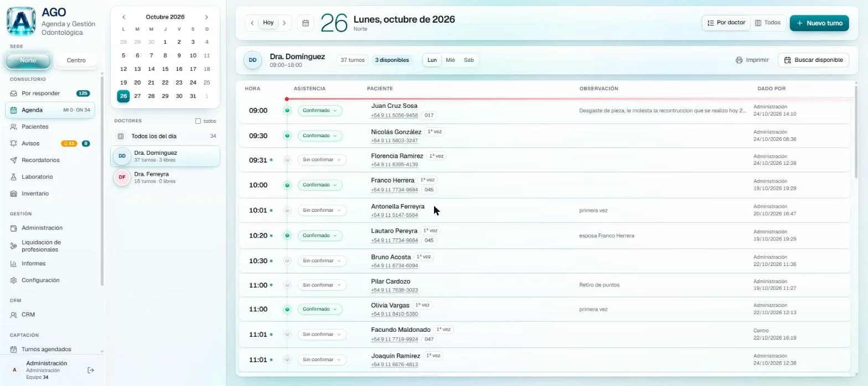Screen dimensions: 868x386
Task: Expand the Confirmado dropdown for Juan Cruz Sosa
Action: [x=320, y=111]
